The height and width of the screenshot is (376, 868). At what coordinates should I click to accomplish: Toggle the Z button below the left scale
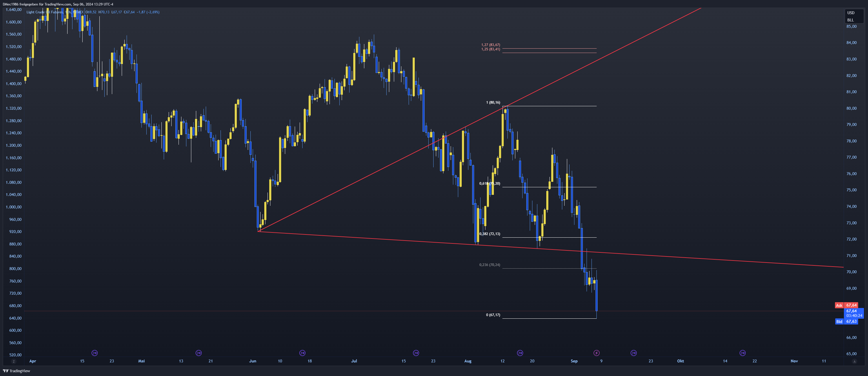click(x=14, y=361)
